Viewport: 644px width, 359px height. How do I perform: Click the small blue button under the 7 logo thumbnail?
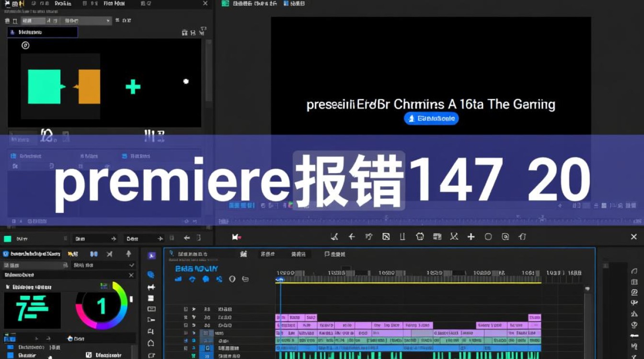click(10, 339)
